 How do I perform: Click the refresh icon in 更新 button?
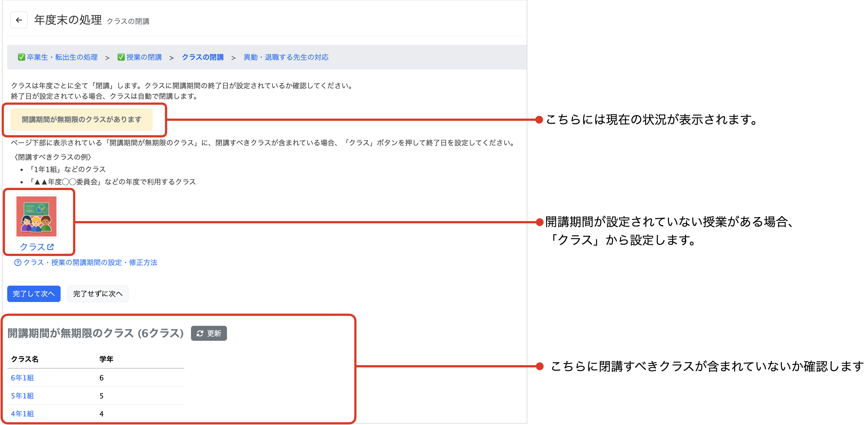coord(200,333)
